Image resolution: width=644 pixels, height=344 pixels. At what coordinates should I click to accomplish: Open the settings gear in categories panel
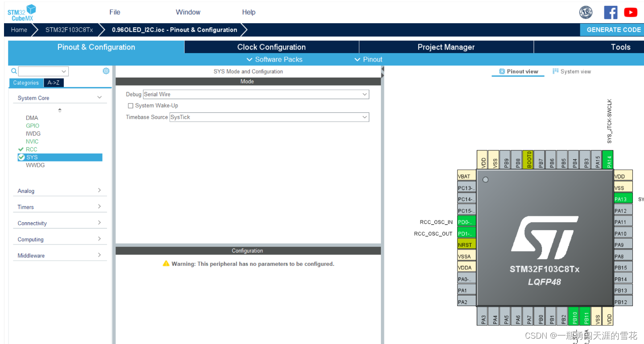point(106,71)
